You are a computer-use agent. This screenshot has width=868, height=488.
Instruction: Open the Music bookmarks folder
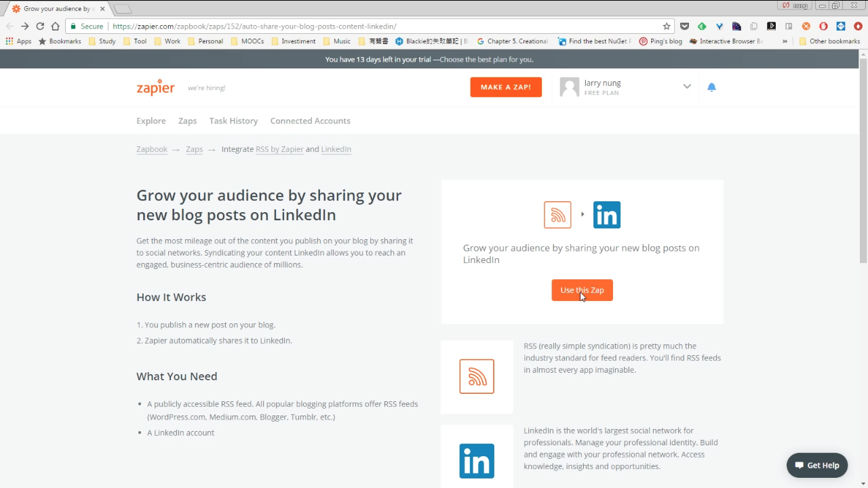point(336,41)
